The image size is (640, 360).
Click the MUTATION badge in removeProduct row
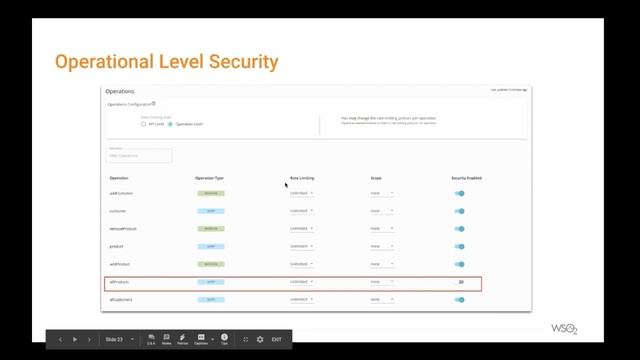click(211, 229)
